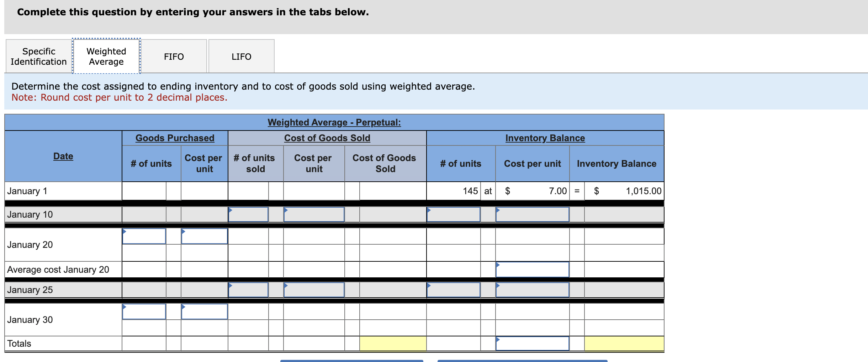Image resolution: width=868 pixels, height=362 pixels.
Task: Click the Weighted Average - Perpetual title link
Action: pyautogui.click(x=334, y=122)
